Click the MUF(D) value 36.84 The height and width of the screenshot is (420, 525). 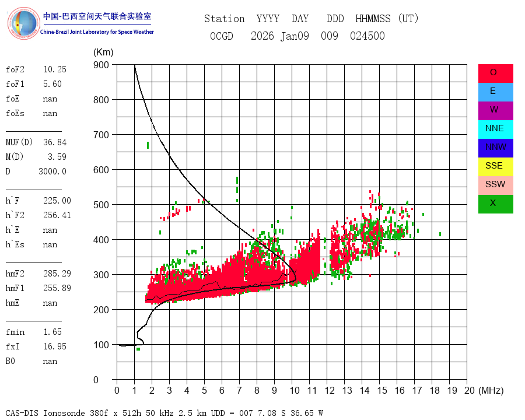coord(55,142)
